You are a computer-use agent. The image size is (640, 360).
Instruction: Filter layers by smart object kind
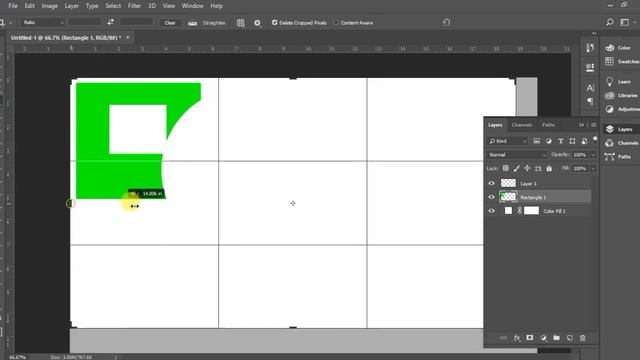click(x=584, y=141)
